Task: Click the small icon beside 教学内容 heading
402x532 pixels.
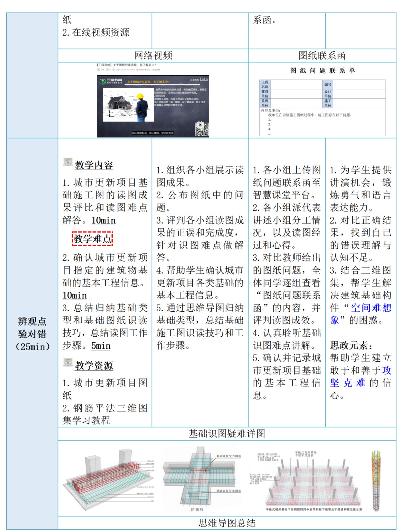Action: pos(68,162)
